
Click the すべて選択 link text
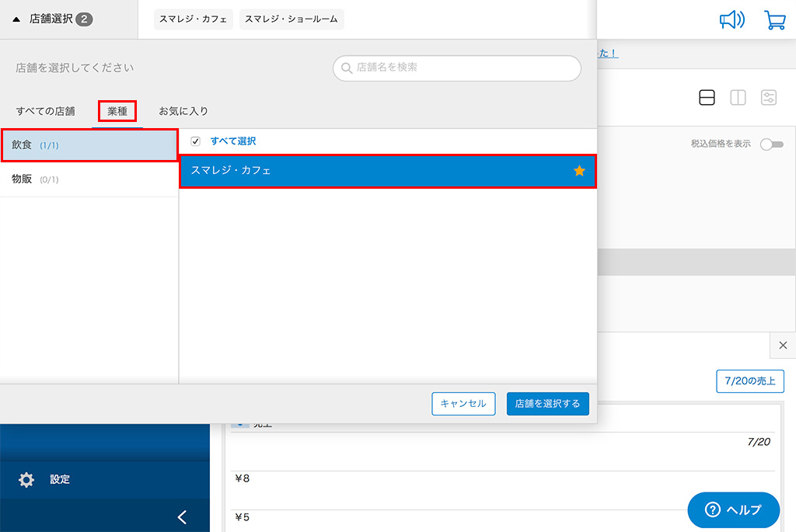point(233,141)
